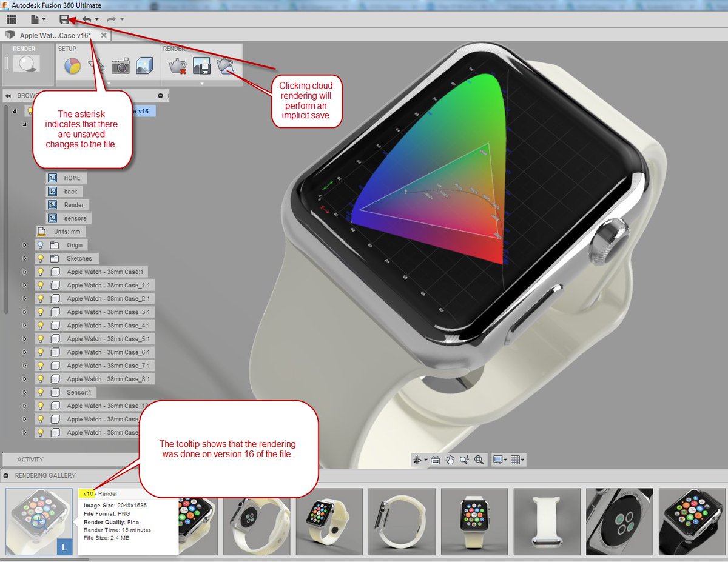This screenshot has height=562, width=728.
Task: Stop in-canvas rendering teapot icon
Action: (177, 65)
